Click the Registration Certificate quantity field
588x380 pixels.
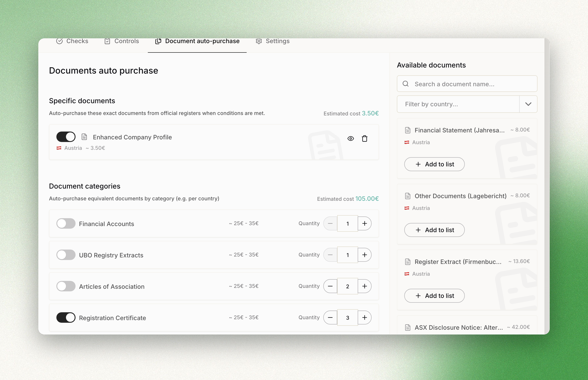(x=347, y=318)
